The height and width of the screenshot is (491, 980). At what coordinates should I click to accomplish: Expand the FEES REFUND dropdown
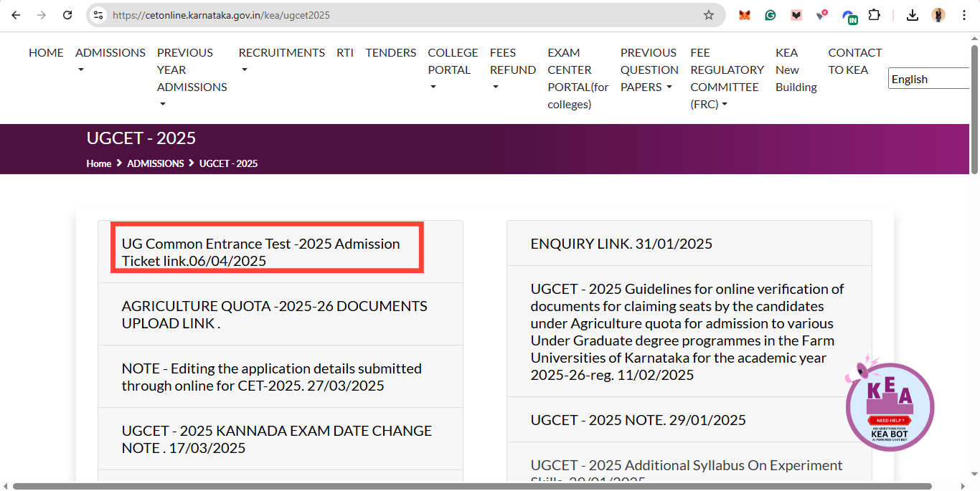tap(513, 70)
